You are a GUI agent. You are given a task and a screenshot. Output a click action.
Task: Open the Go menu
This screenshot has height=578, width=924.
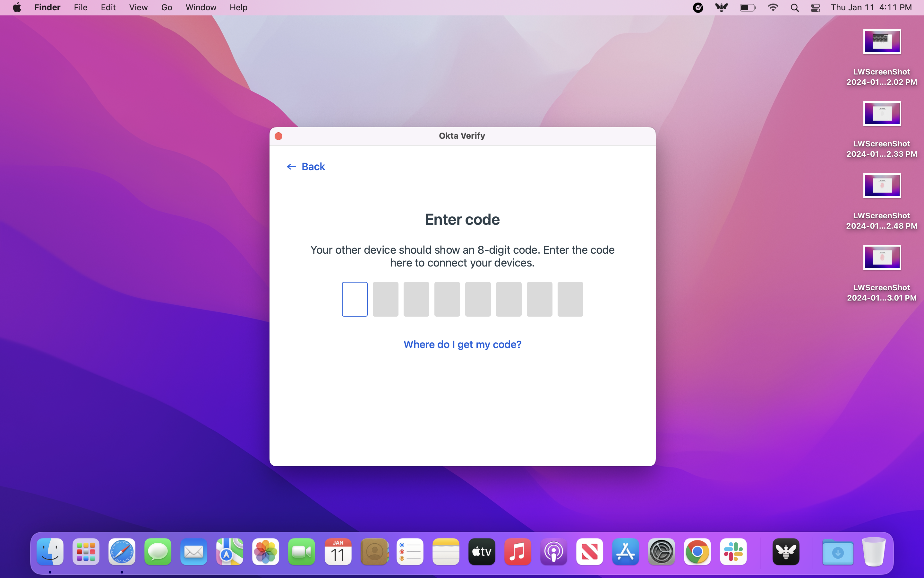click(167, 7)
